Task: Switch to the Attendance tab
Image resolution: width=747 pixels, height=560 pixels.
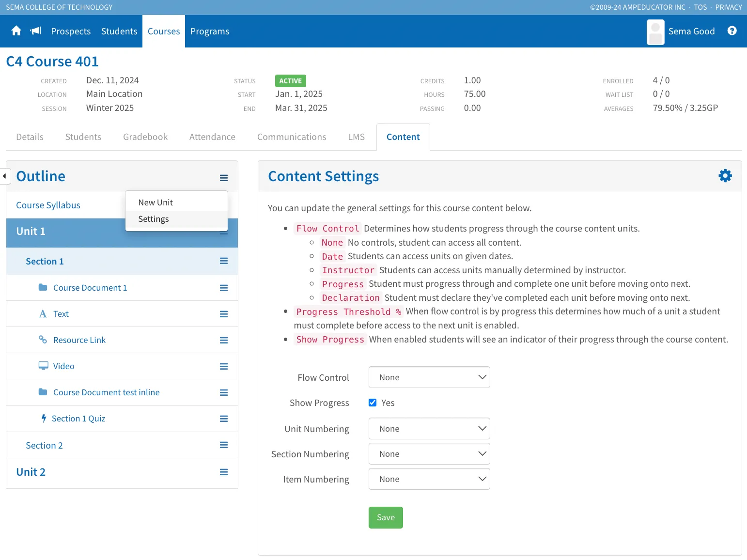Action: 212,137
